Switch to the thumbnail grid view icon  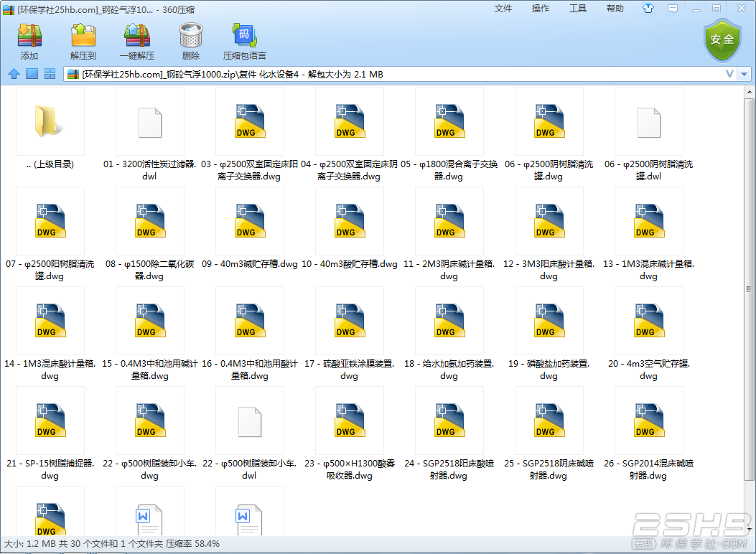coord(50,74)
